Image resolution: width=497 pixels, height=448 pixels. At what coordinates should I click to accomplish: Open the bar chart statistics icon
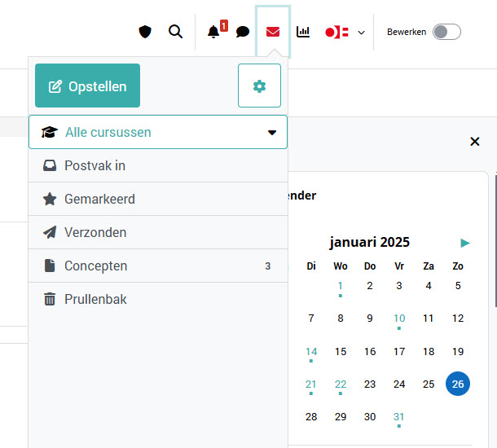[303, 32]
